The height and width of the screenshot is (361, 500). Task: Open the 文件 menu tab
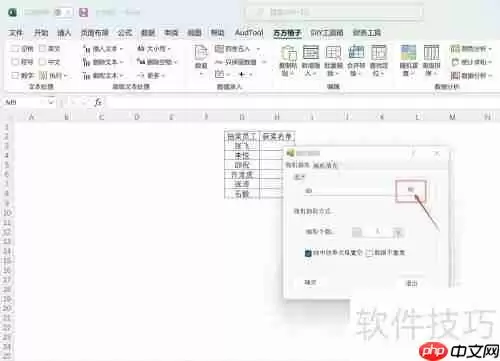click(16, 33)
